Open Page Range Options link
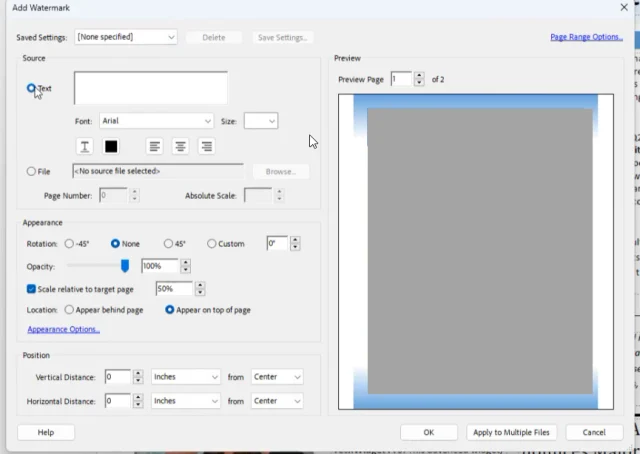The image size is (640, 454). (587, 37)
